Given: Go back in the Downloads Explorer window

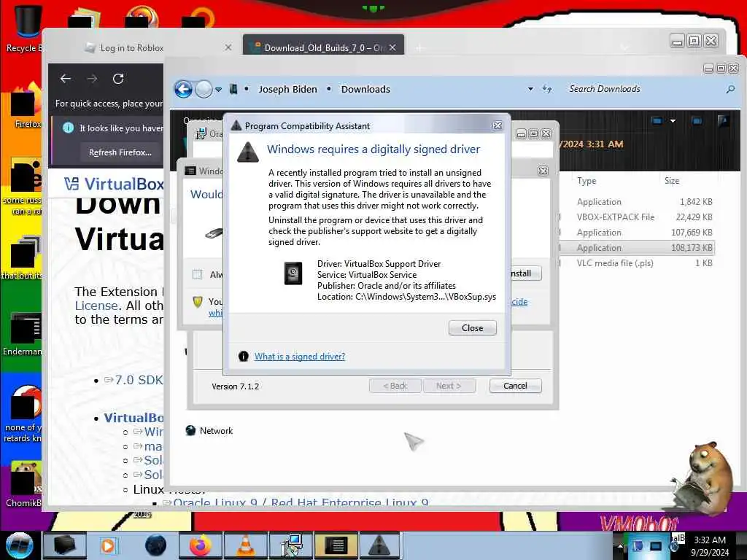Looking at the screenshot, I should (183, 89).
